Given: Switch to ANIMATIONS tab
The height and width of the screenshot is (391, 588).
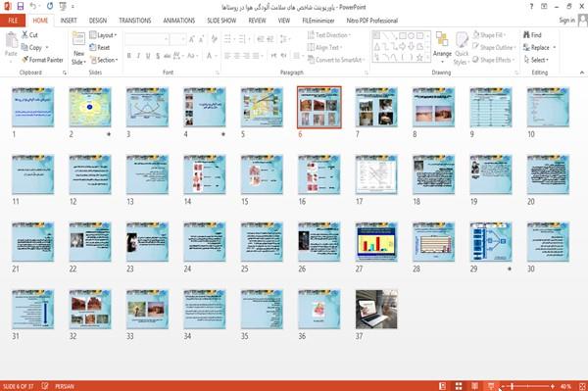Looking at the screenshot, I should tap(179, 21).
